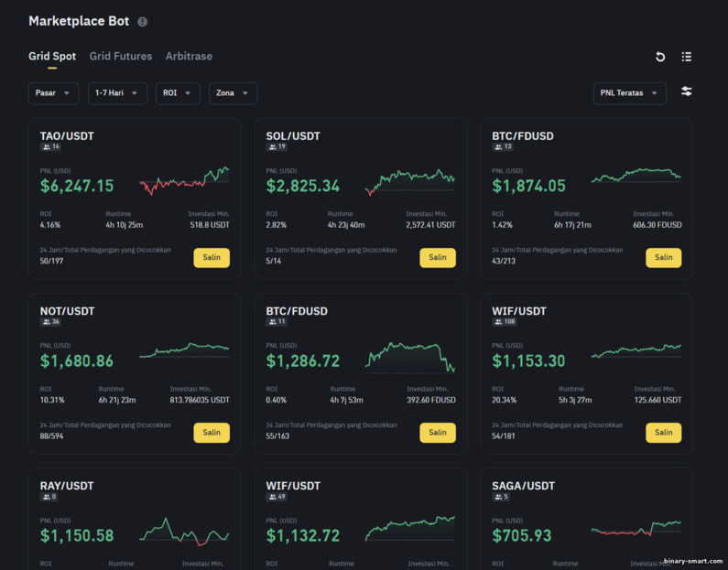
Task: Click the 6h 21j 23m runtime
Action: point(117,400)
